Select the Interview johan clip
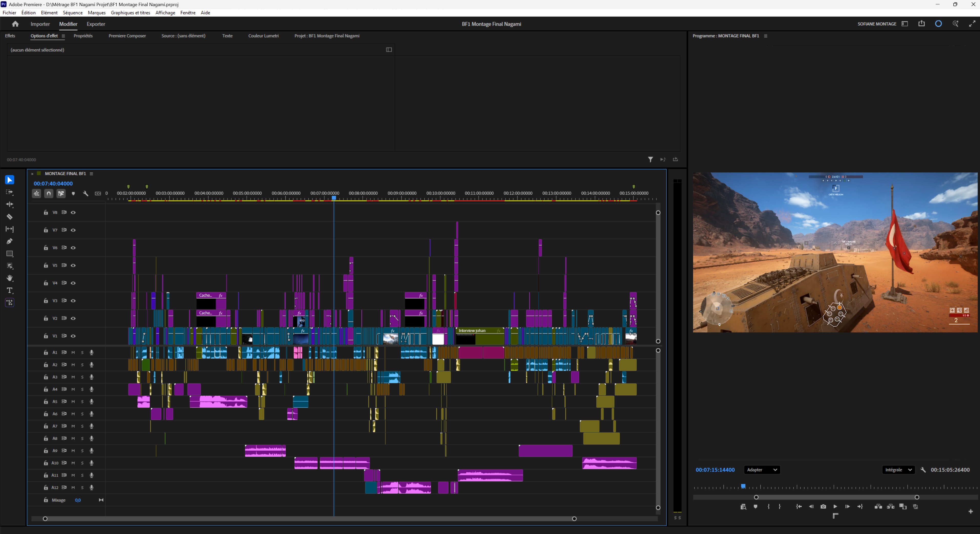Image resolution: width=980 pixels, height=534 pixels. 480,336
